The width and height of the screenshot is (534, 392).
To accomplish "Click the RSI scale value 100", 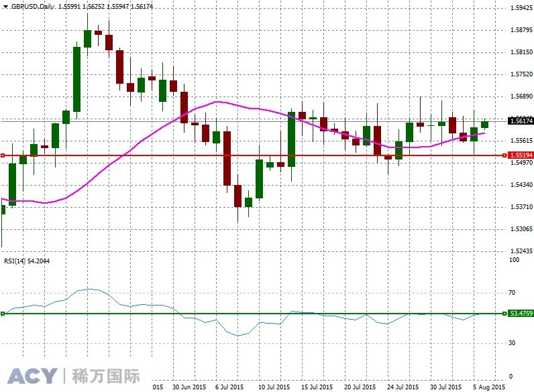I will tap(514, 259).
